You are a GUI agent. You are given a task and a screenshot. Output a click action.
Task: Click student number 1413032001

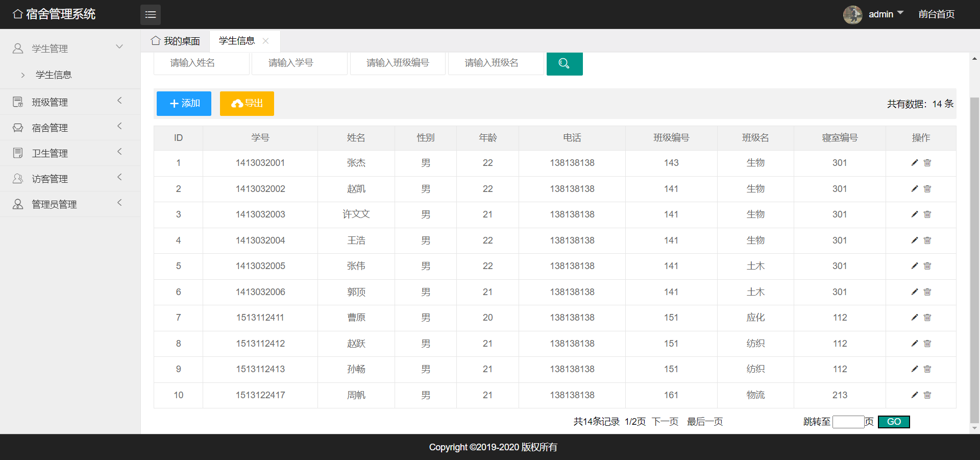pos(260,163)
